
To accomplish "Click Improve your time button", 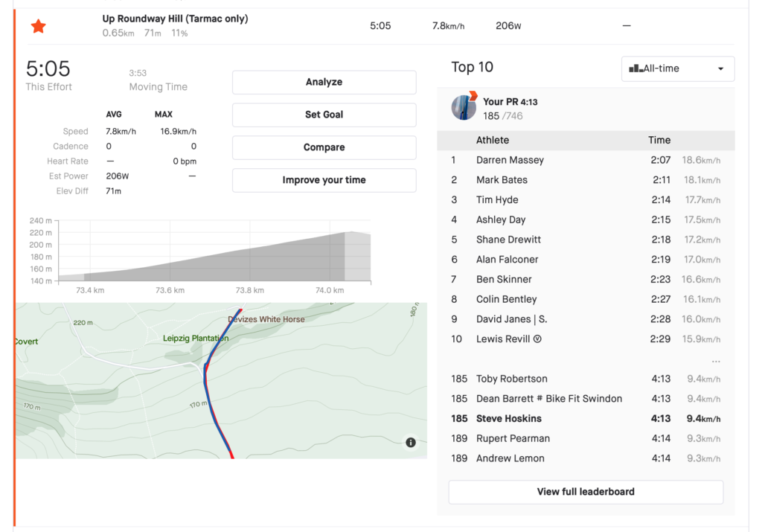I will 324,180.
